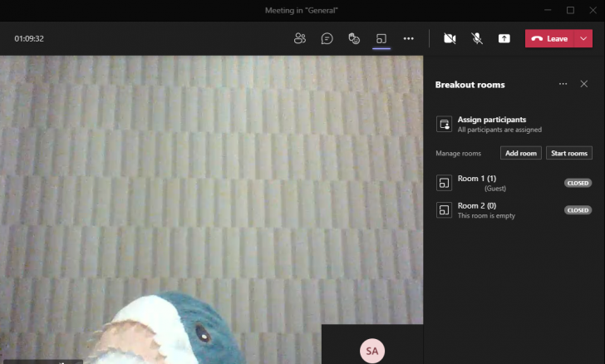Select Room 1 (1) entry
Viewport: 605px width, 364px height.
(514, 183)
